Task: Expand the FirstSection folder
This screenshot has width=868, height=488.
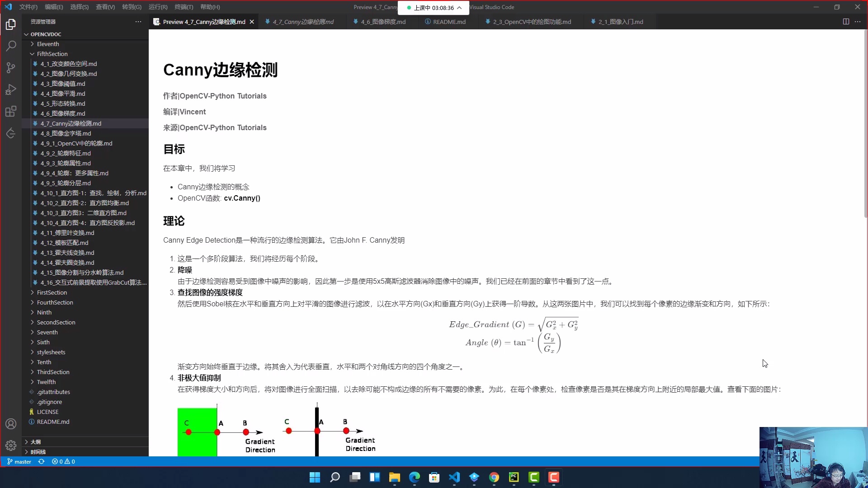Action: 32,292
